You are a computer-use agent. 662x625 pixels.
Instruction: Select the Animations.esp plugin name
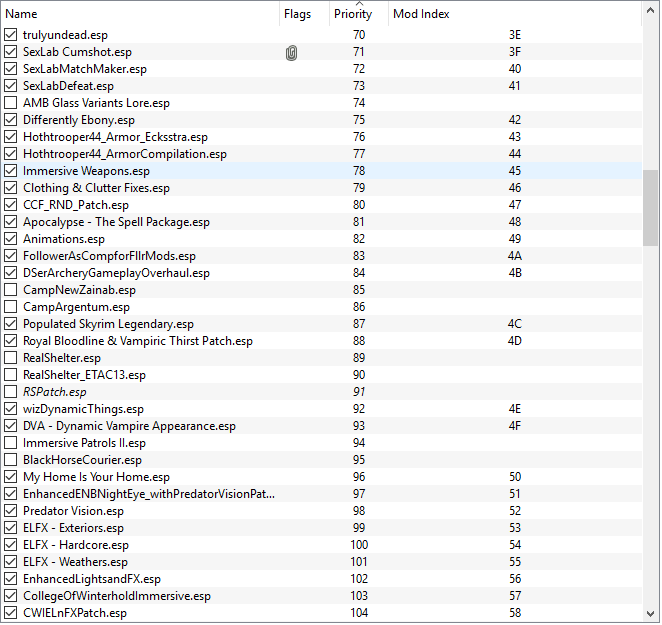[64, 239]
